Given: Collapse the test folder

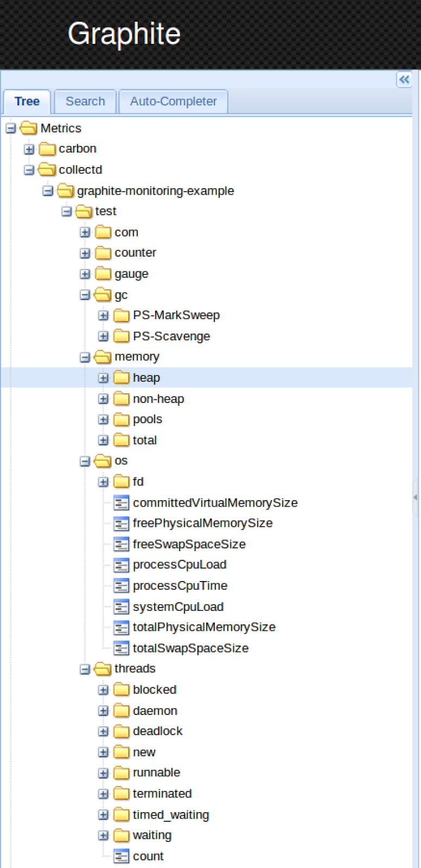Looking at the screenshot, I should 66,212.
